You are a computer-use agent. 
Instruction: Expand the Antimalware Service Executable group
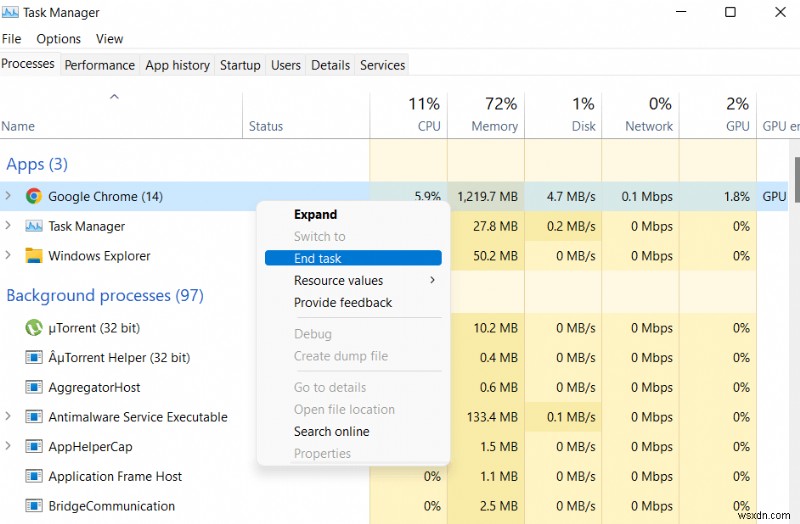pyautogui.click(x=9, y=417)
